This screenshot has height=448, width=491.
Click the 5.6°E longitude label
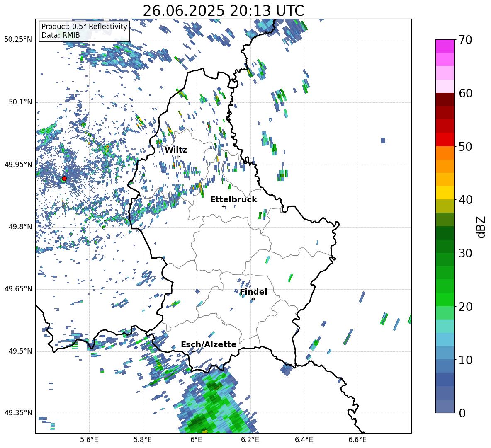[x=89, y=440]
